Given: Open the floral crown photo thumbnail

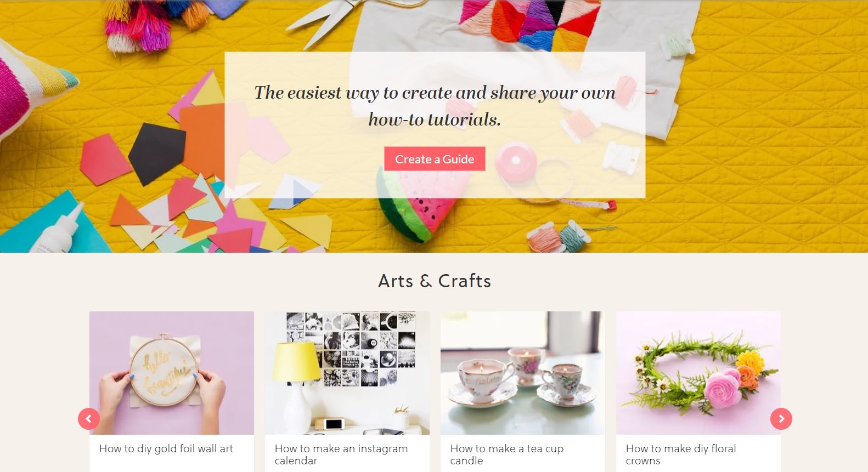Looking at the screenshot, I should click(698, 373).
